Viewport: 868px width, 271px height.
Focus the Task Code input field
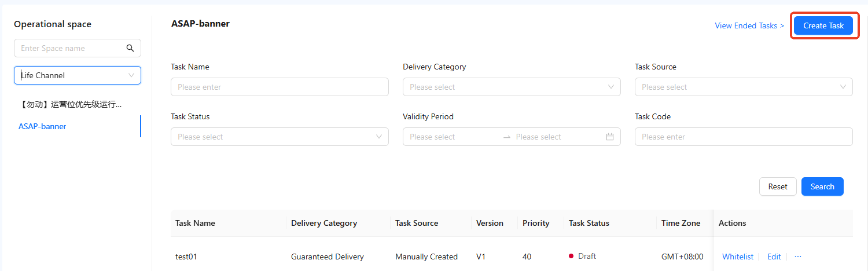(744, 137)
